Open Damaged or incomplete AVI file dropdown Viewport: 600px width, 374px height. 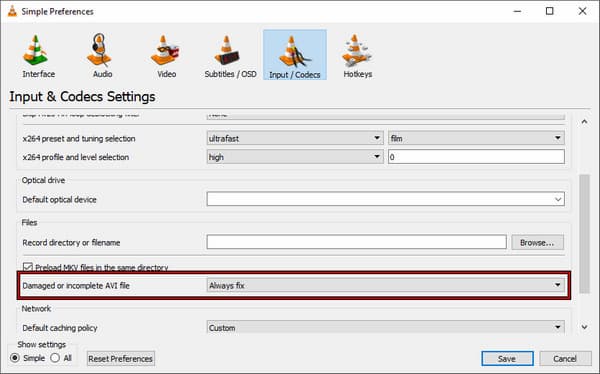(385, 285)
